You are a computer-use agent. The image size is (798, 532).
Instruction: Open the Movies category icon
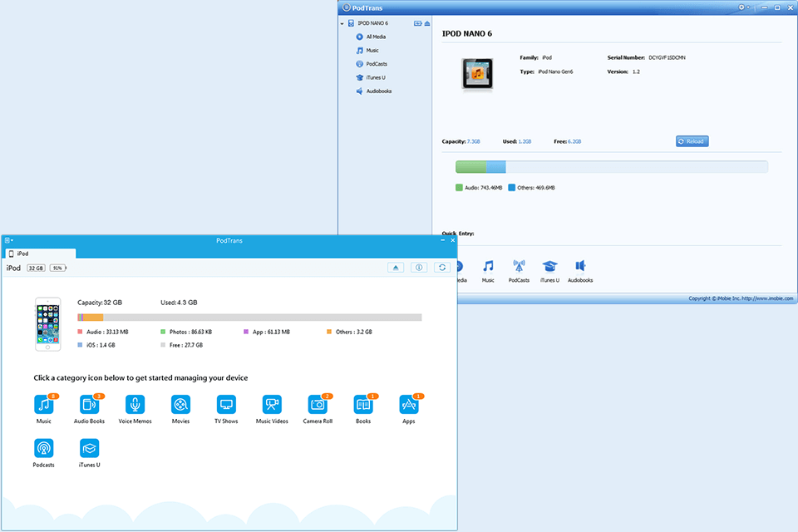click(180, 405)
